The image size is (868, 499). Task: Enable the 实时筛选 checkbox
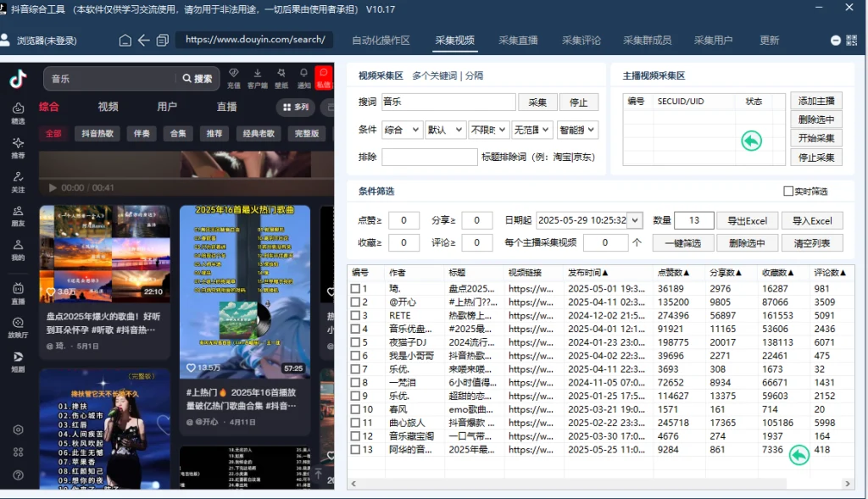click(788, 191)
